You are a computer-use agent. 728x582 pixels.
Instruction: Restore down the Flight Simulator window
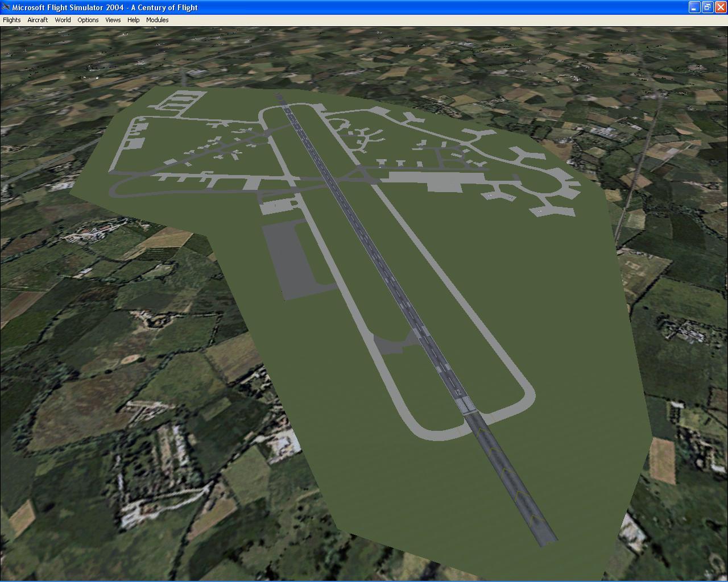pyautogui.click(x=707, y=7)
